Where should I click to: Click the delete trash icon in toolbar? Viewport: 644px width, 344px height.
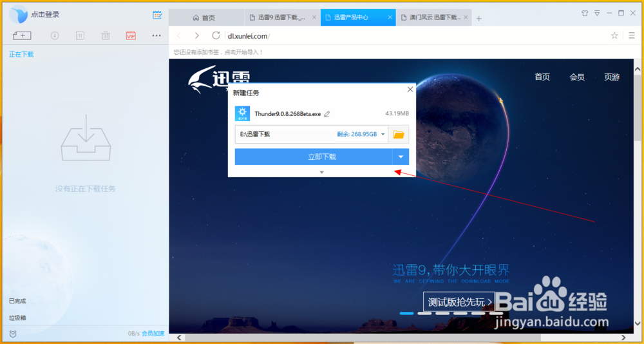click(106, 36)
